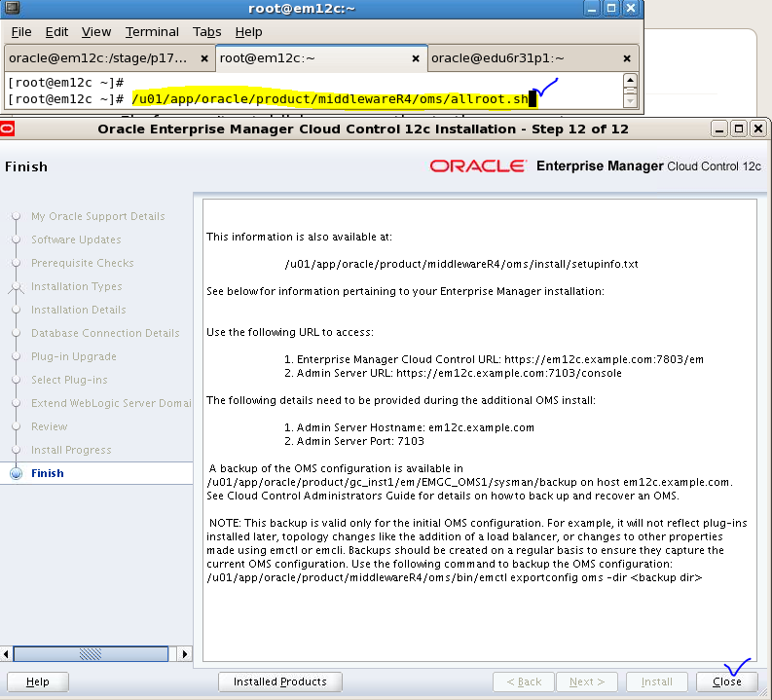Click the horizontal scrollbar thumb in step list
772x700 pixels.
[x=91, y=654]
